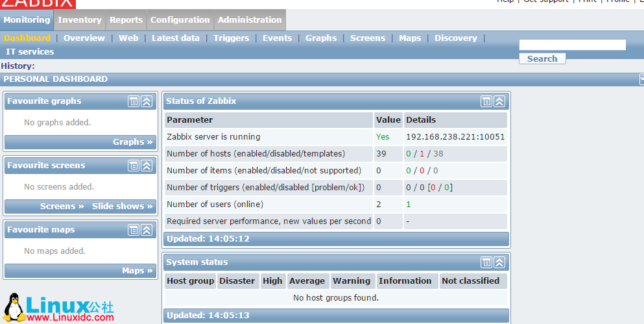Collapse the System status widget
Viewport: 644px width, 324px height.
[x=499, y=262]
